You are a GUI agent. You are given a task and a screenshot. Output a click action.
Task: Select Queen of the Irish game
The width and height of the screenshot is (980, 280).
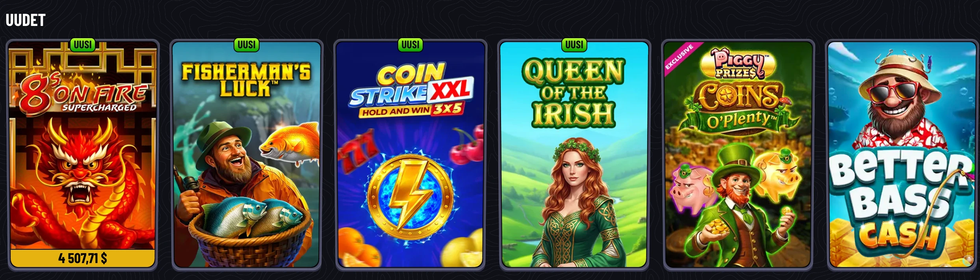coord(574,155)
